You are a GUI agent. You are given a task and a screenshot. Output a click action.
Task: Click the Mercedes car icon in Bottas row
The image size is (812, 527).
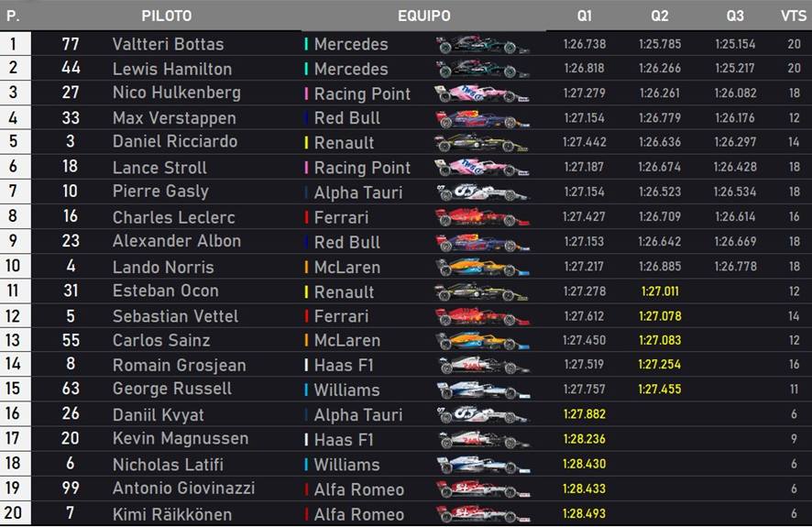pos(483,45)
